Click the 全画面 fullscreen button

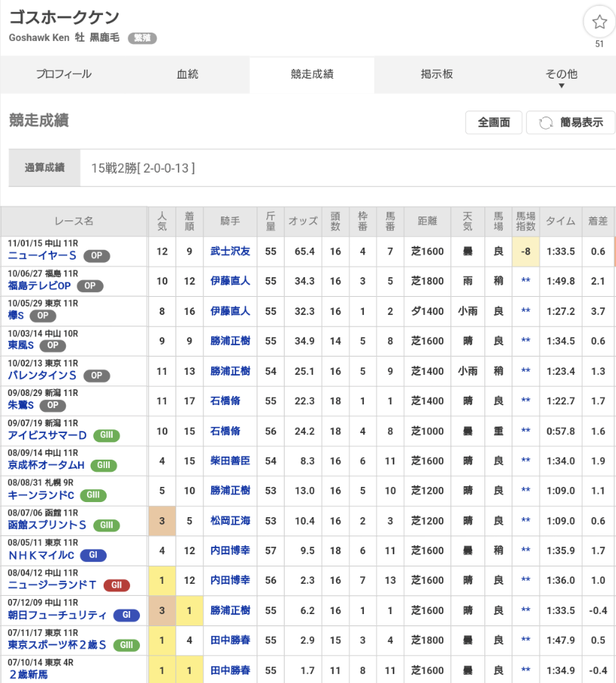(x=493, y=123)
